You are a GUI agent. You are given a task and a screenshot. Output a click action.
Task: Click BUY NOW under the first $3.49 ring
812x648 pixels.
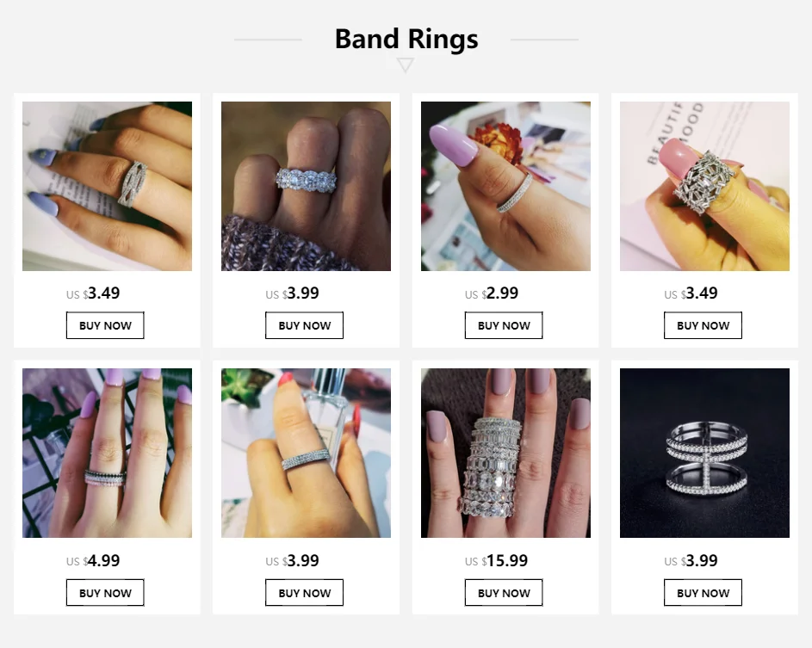[105, 325]
